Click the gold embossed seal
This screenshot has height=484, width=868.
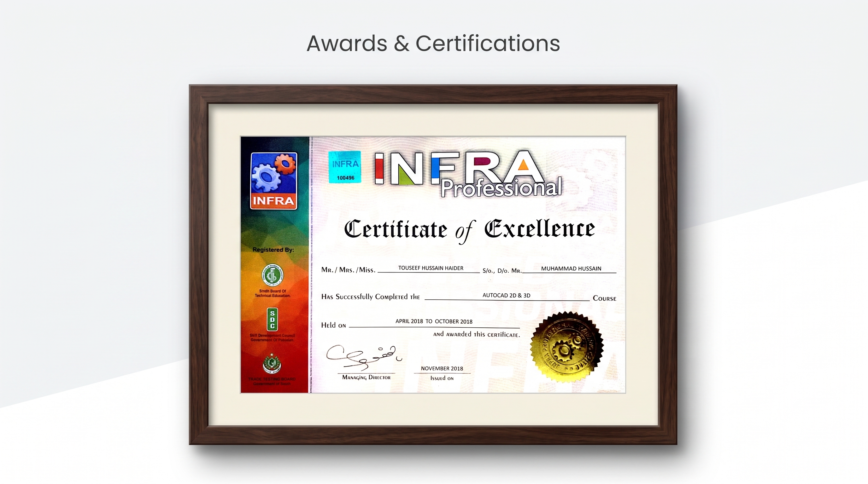[566, 347]
